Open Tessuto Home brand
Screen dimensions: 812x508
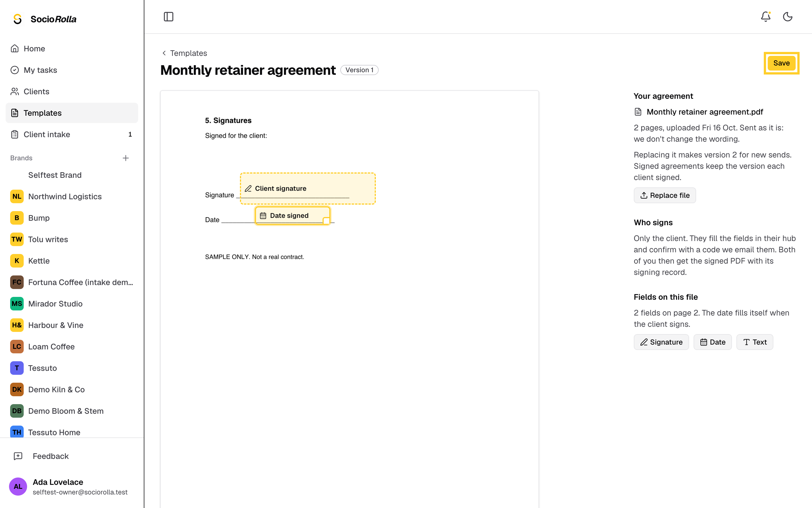point(72,432)
